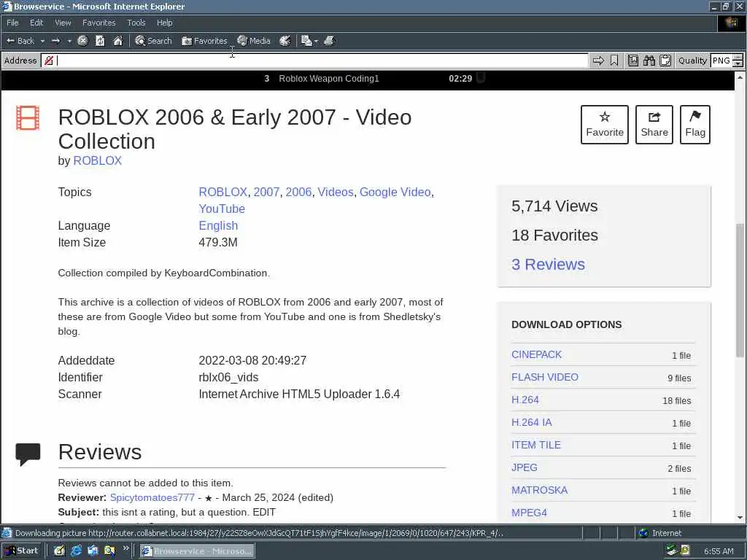Click the Internet zone globe icon
Image resolution: width=747 pixels, height=560 pixels.
tap(643, 533)
